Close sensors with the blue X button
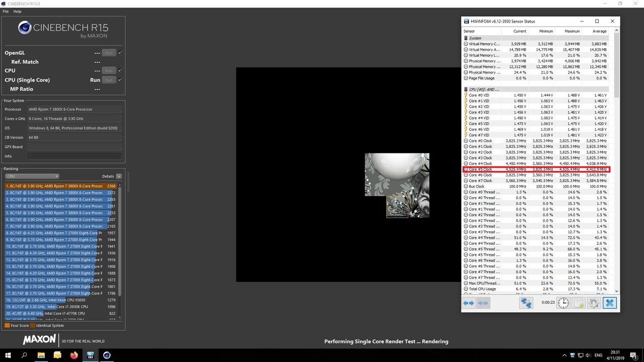 (x=609, y=303)
